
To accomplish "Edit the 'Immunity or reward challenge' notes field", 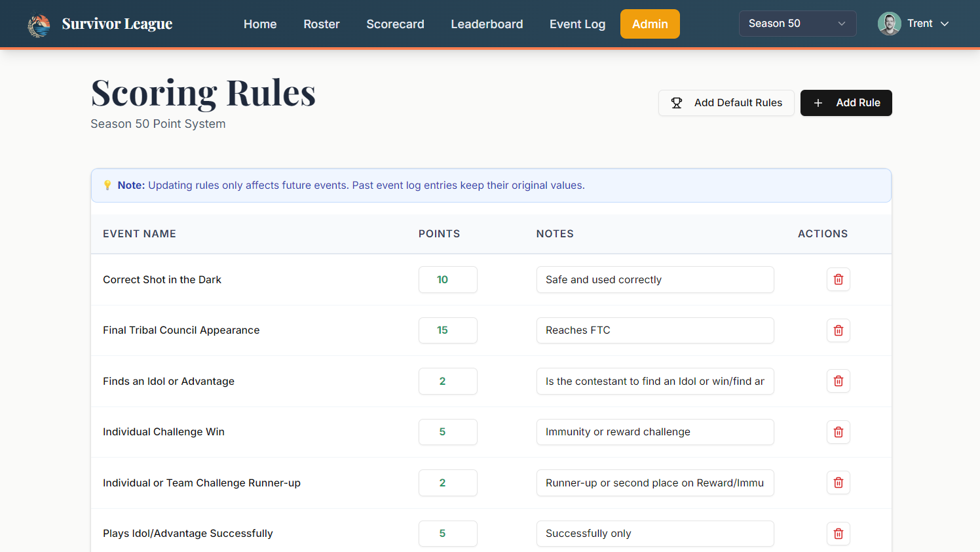I will pos(655,432).
